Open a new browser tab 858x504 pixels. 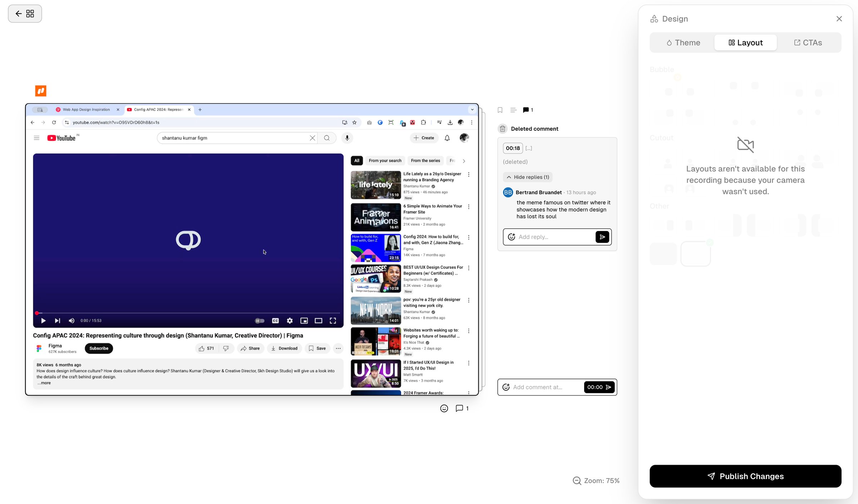coord(200,110)
